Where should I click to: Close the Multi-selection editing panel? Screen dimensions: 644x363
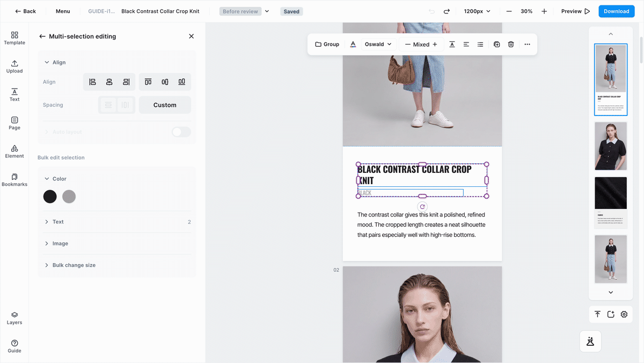pos(192,37)
